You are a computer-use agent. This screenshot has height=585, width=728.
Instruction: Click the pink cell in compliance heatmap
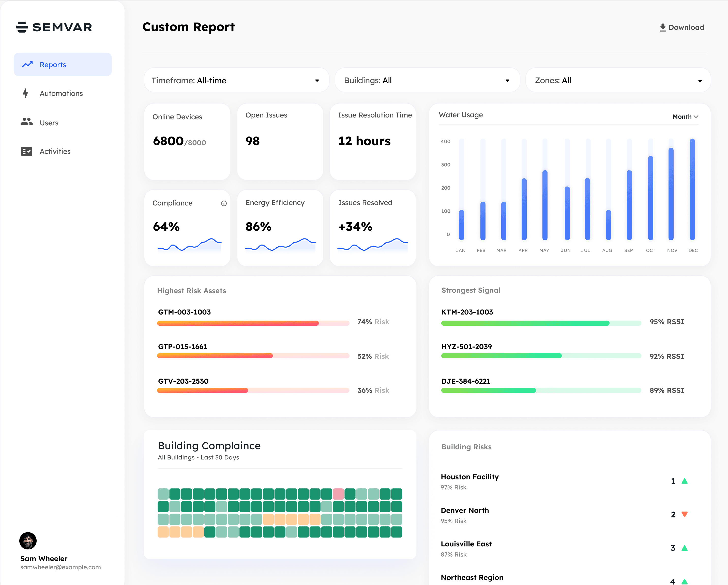(338, 494)
